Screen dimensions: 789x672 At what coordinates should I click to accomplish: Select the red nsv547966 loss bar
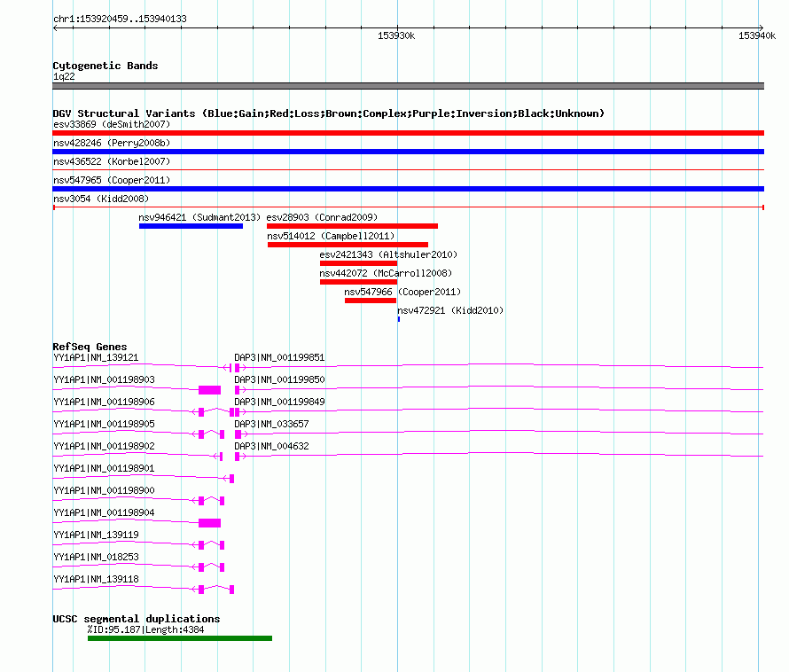point(371,301)
